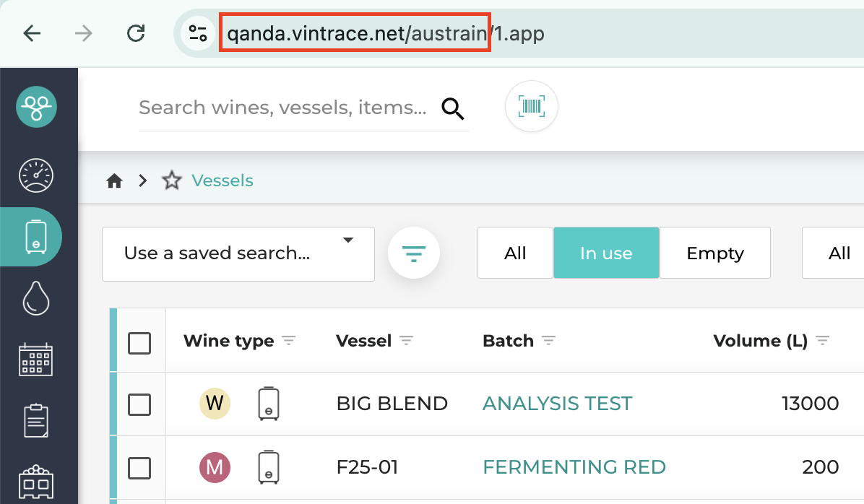This screenshot has width=864, height=504.
Task: Filter the Volume (L) column
Action: (823, 341)
